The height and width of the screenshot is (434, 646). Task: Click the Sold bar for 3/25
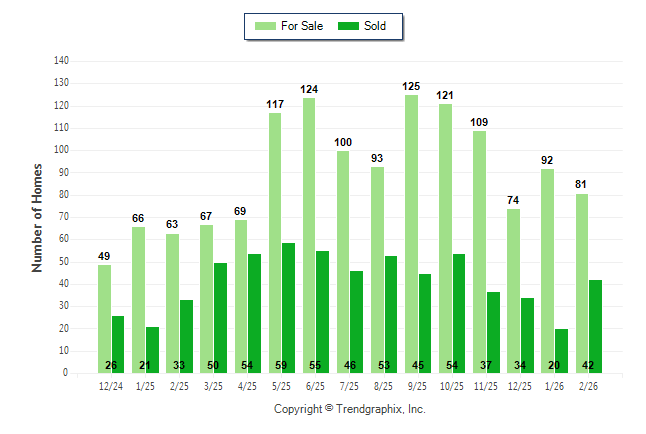pos(220,317)
